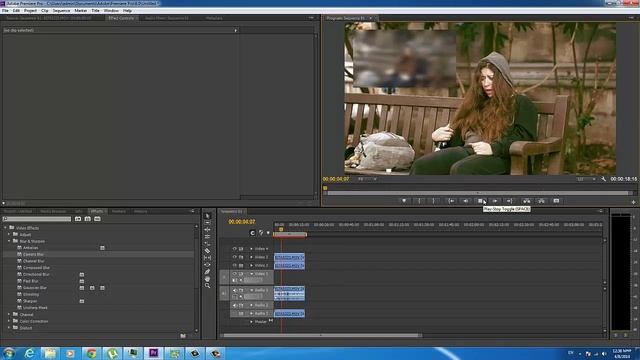Step forward one frame
Screen dimensions: 640x360
click(495, 201)
